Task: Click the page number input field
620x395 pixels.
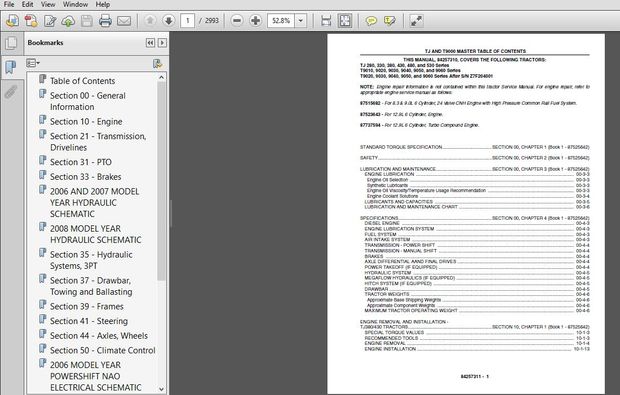Action: (187, 21)
